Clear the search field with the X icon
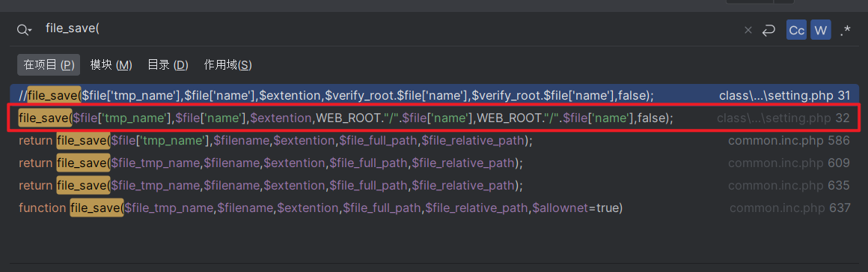This screenshot has width=868, height=272. click(x=748, y=31)
